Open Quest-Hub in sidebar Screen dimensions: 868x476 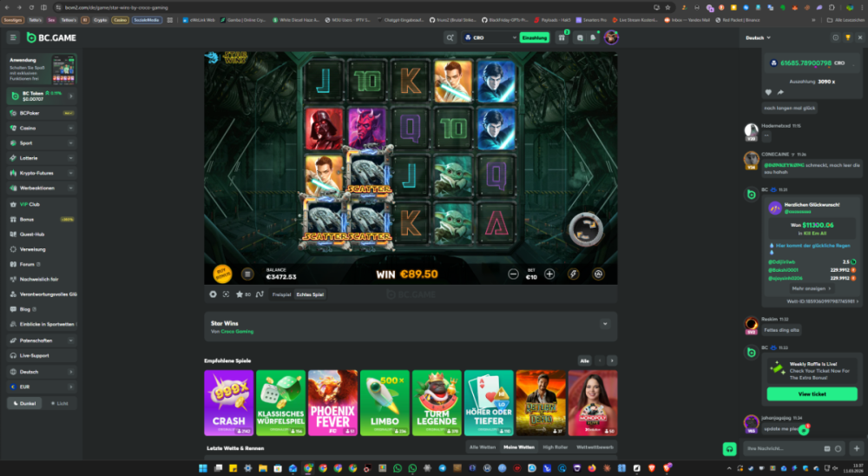point(42,235)
